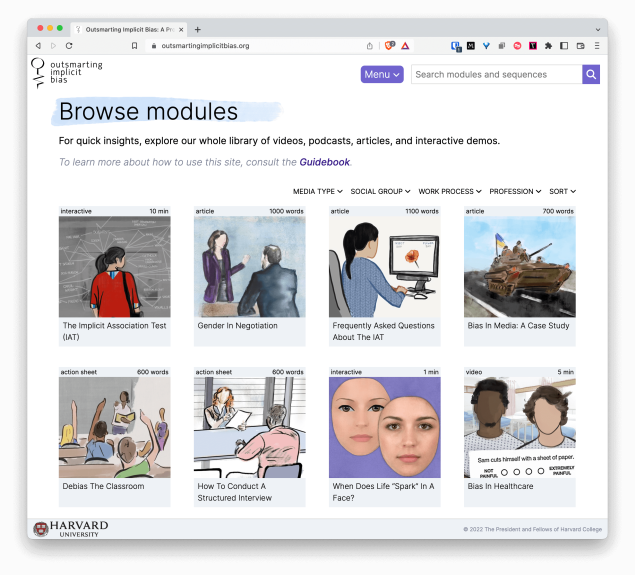
Task: Click the share icon in address bar
Action: [370, 46]
